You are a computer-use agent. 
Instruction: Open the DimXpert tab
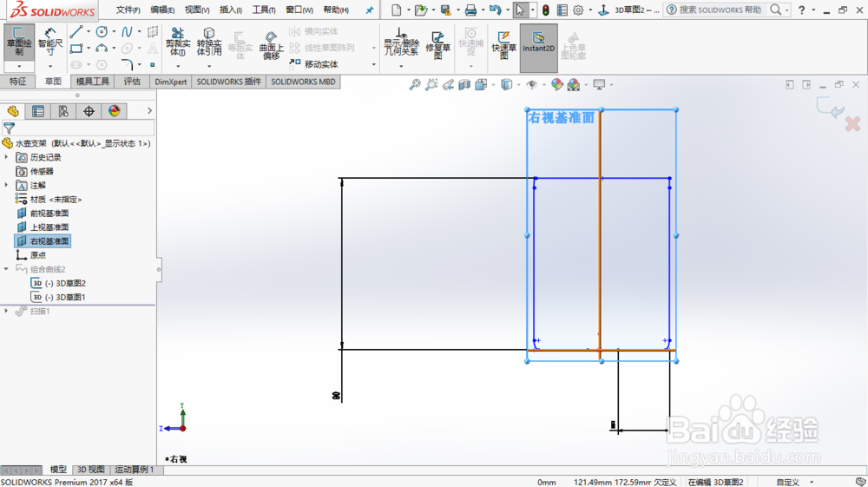[x=170, y=82]
